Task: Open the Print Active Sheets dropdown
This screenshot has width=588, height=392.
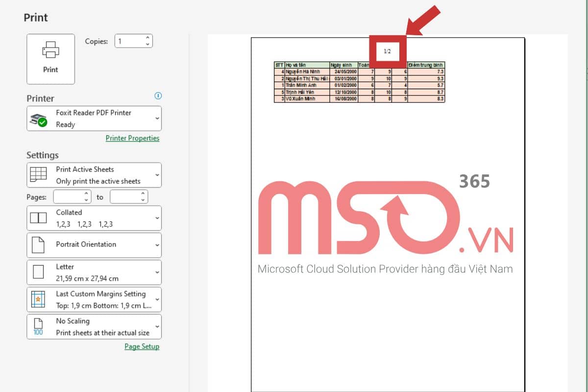Action: (94, 175)
